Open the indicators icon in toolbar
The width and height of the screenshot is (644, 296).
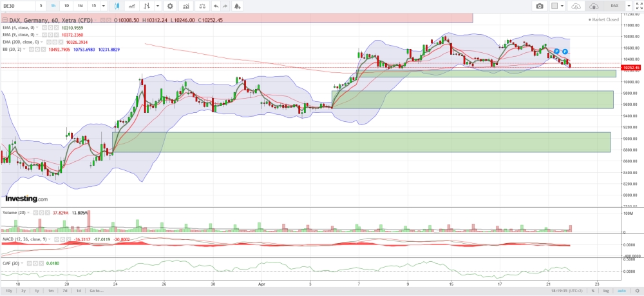click(186, 6)
